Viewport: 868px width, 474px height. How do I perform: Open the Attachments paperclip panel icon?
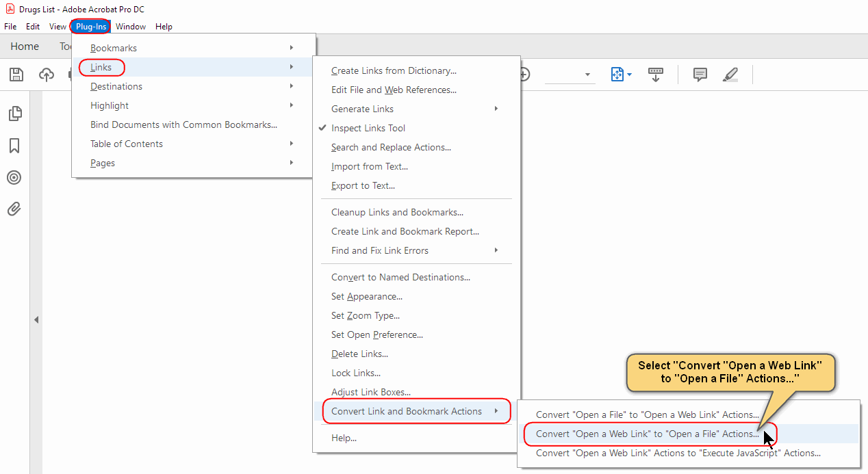point(14,209)
